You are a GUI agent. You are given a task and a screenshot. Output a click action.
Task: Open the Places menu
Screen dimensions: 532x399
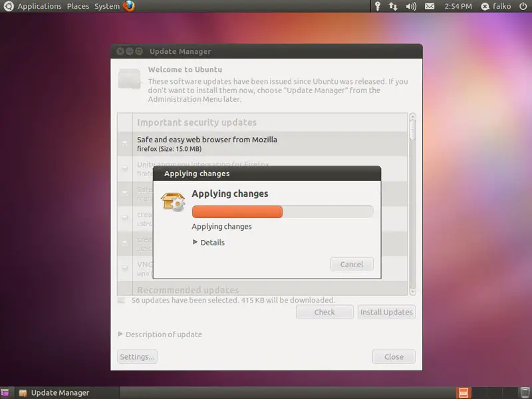[78, 6]
